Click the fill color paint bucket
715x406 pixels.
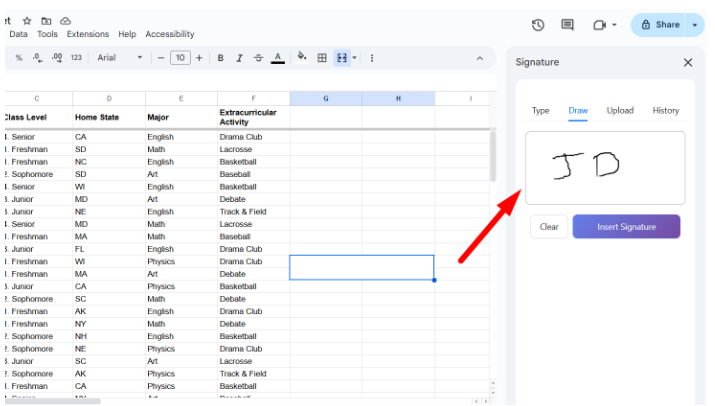(302, 58)
